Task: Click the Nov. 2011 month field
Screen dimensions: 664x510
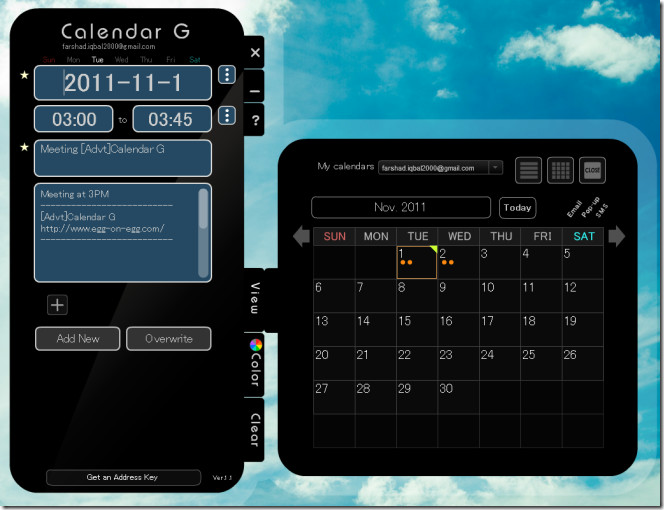Action: [x=401, y=207]
